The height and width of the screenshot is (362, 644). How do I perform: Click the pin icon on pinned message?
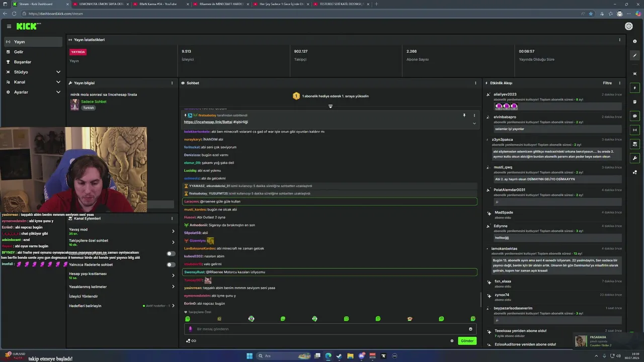click(464, 115)
